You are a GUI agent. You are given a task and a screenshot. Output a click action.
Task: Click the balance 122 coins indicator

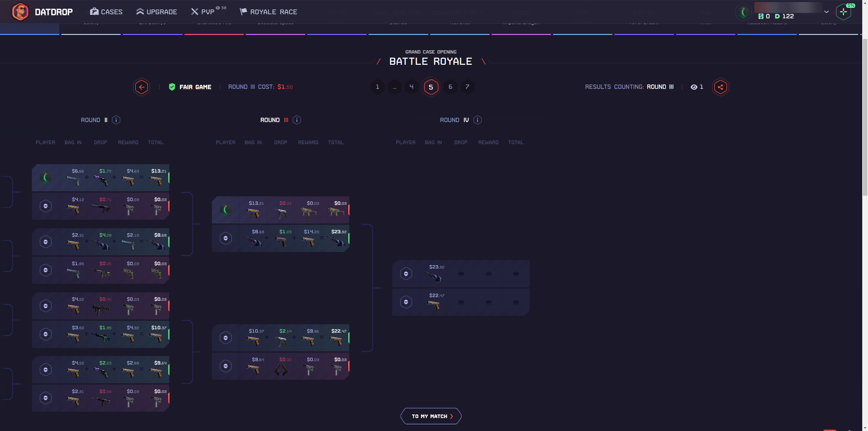(784, 16)
